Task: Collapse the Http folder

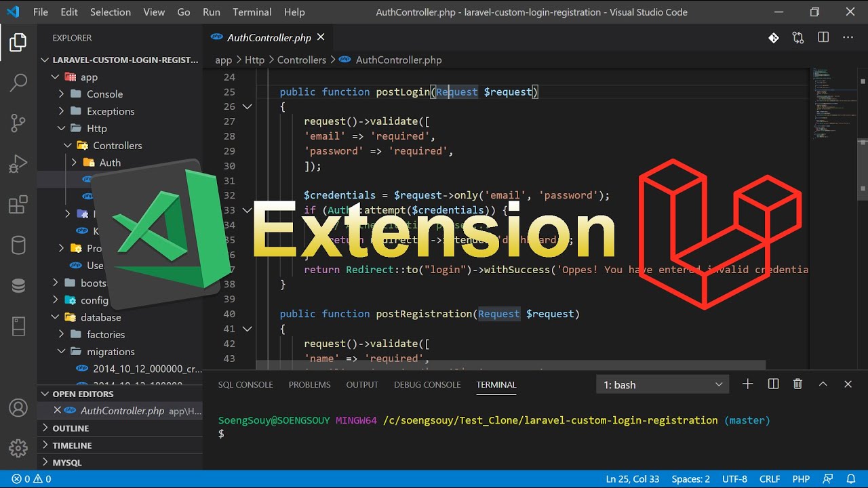Action: click(62, 128)
